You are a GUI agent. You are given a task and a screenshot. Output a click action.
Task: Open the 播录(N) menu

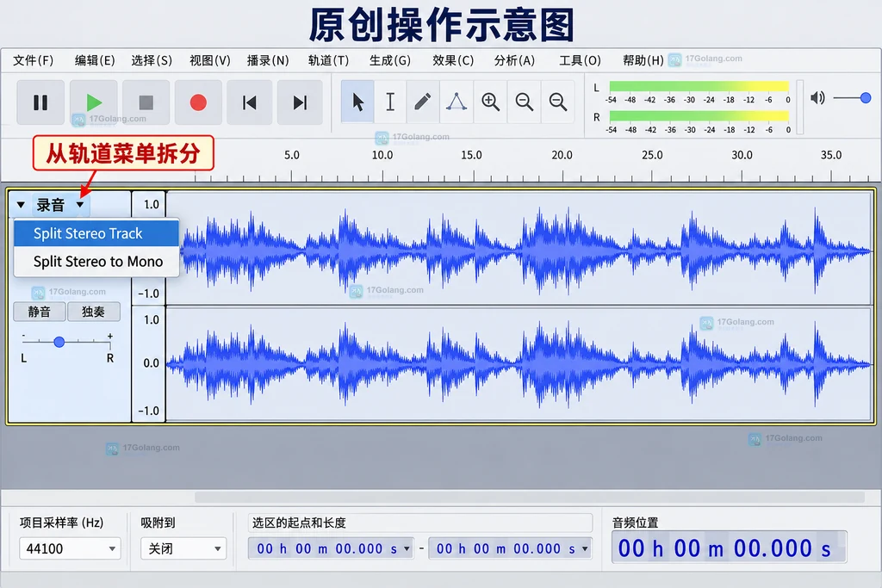point(268,60)
